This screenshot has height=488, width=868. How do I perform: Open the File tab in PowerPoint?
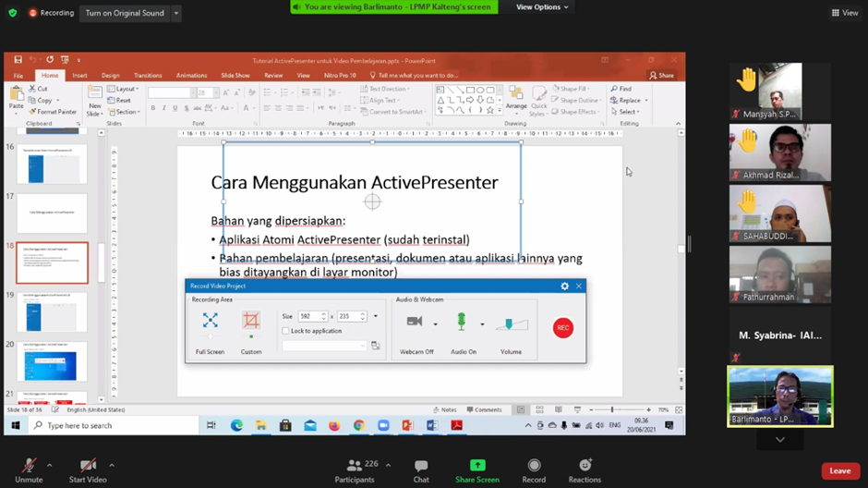coord(18,76)
